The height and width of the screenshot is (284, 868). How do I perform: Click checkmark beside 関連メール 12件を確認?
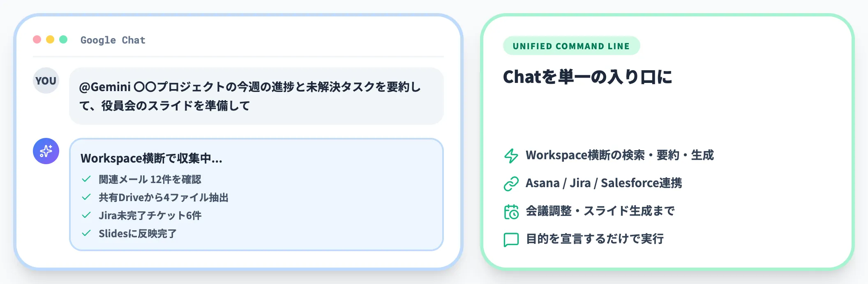point(86,179)
